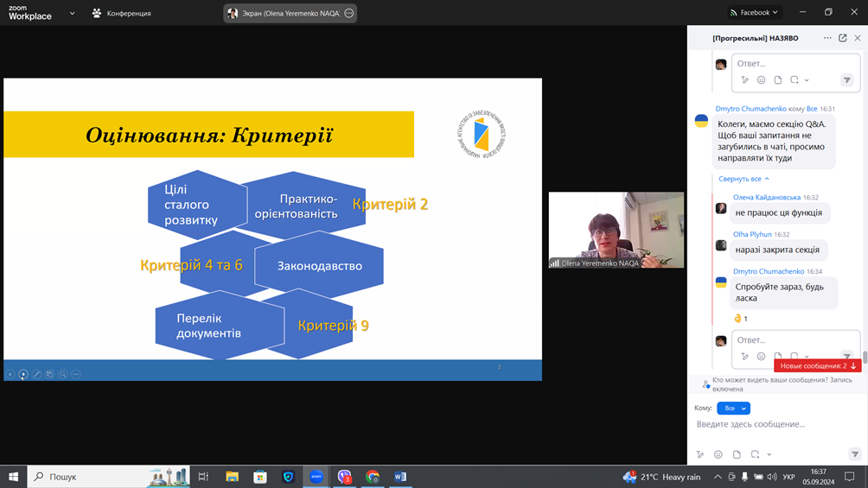Click screenshot icon in the top reply box
The image size is (868, 488).
[x=795, y=79]
